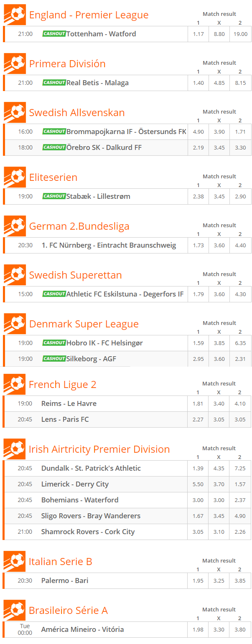Click the Cashout badge on Tottenham - Watford
The width and height of the screenshot is (252, 644).
click(54, 33)
